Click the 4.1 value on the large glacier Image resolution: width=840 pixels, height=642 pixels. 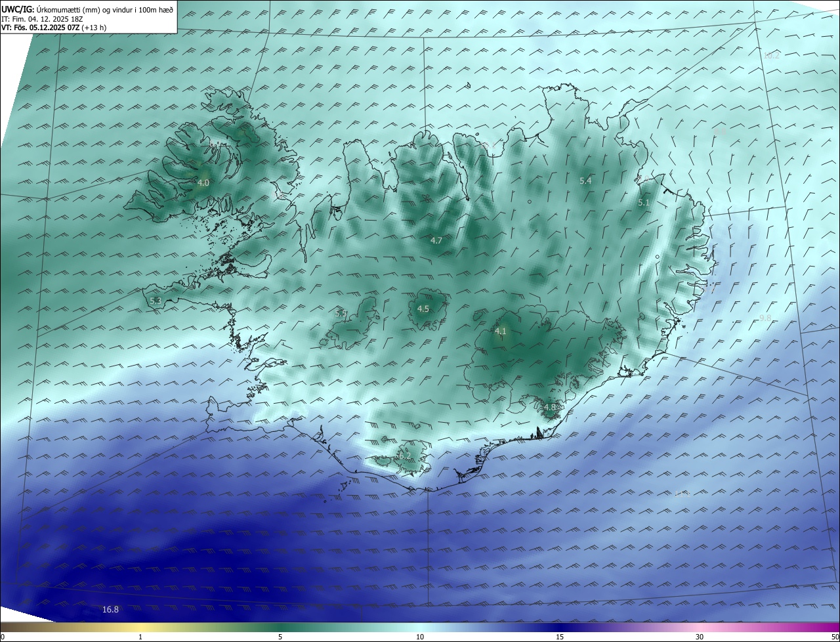501,332
